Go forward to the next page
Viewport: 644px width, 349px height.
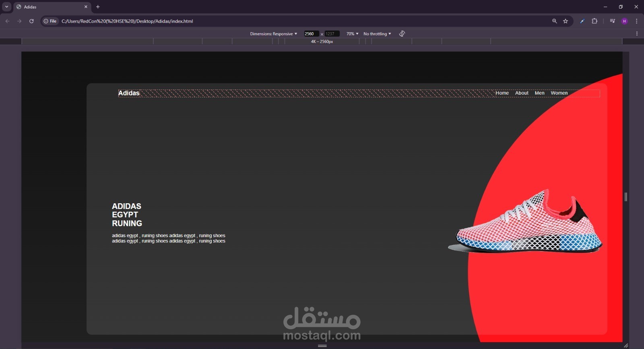point(19,21)
